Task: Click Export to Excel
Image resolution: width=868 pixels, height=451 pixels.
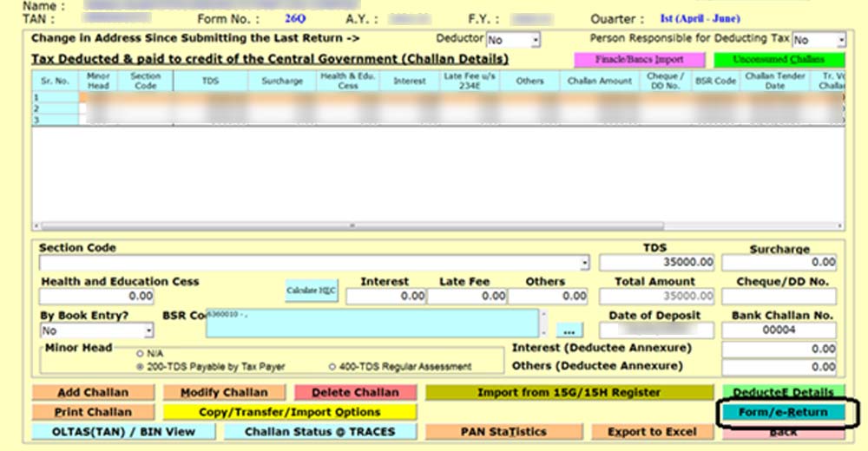Action: click(651, 431)
